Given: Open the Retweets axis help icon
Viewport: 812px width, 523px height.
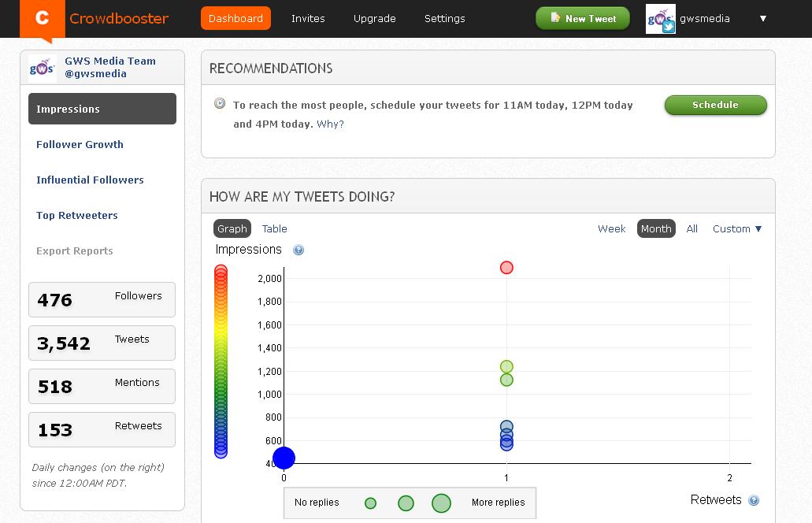Looking at the screenshot, I should 754,500.
